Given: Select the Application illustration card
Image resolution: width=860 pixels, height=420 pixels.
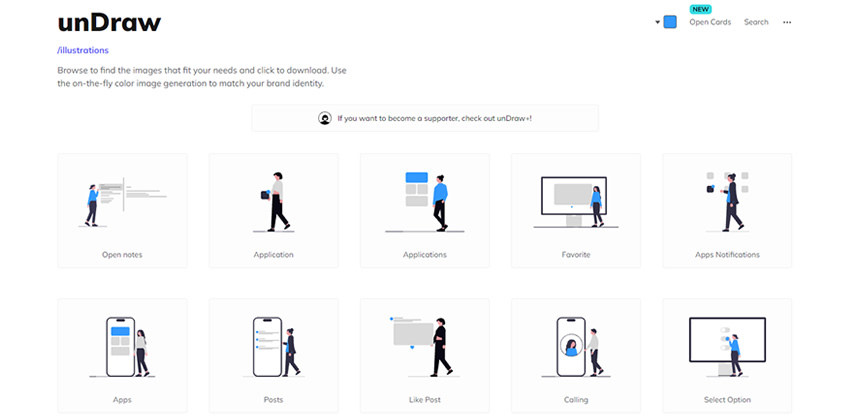Looking at the screenshot, I should pos(273,211).
